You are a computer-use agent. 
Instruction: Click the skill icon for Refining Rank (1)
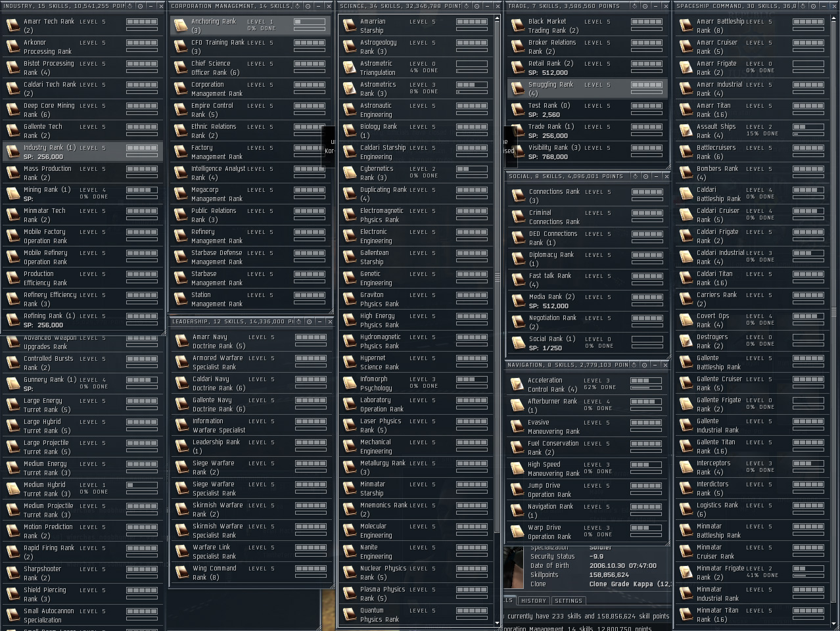coord(12,320)
